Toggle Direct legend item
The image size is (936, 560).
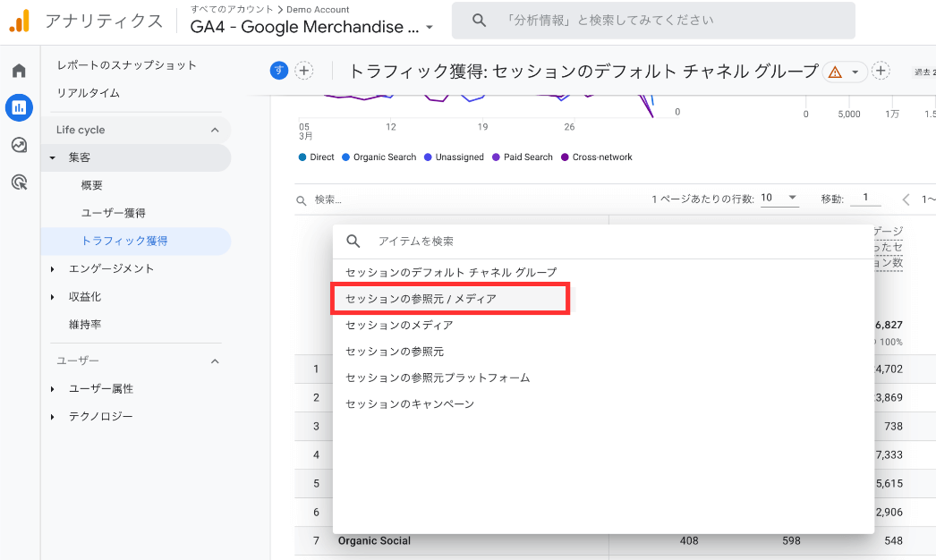317,157
